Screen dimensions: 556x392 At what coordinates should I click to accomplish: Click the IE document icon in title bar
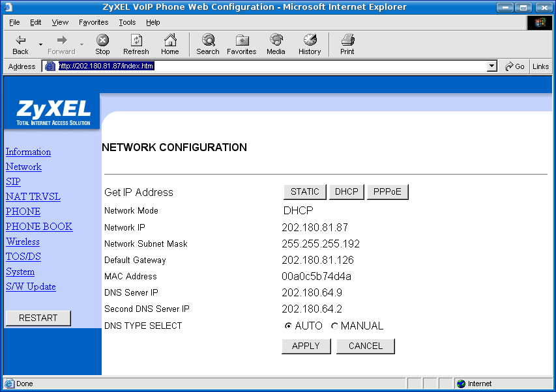(x=8, y=7)
